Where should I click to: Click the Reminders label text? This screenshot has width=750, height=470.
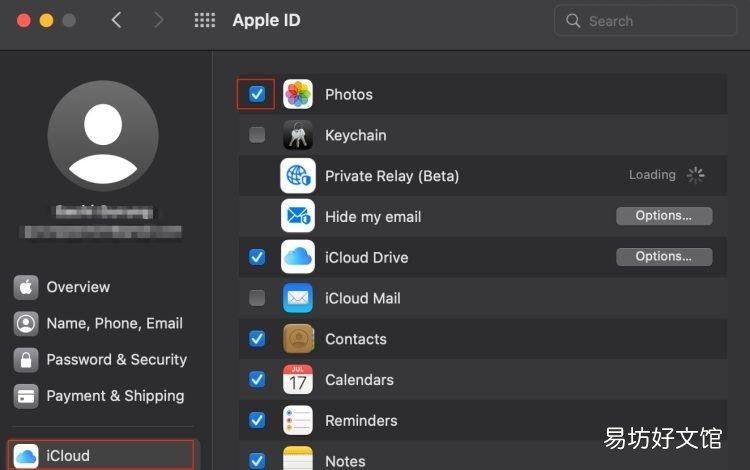361,421
